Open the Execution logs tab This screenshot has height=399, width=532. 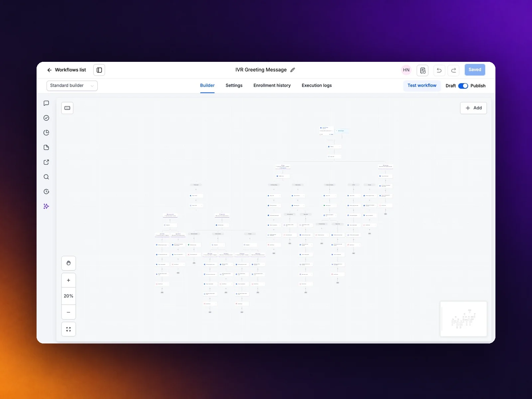pos(317,85)
